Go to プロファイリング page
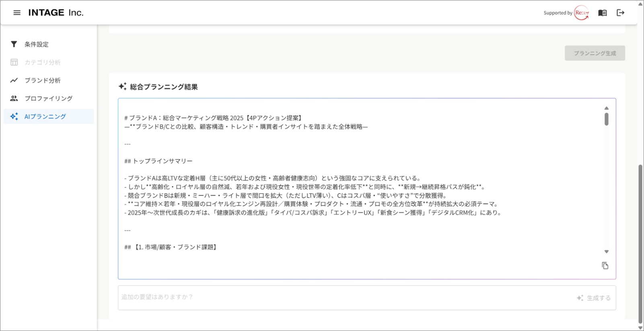 49,99
